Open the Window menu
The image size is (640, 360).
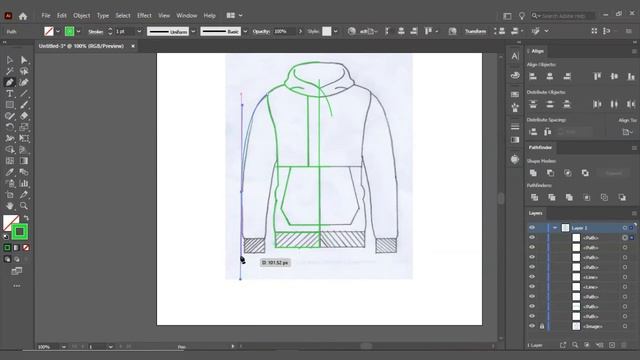tap(187, 16)
